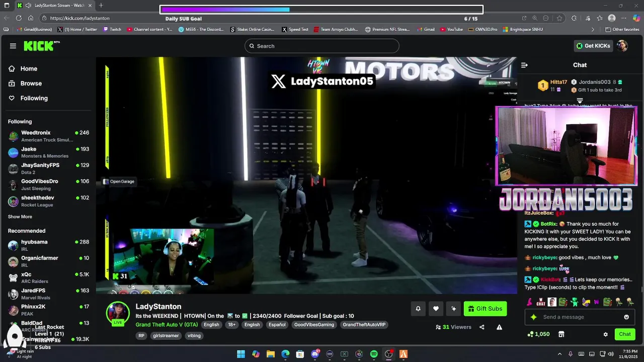Screen dimensions: 644x362
Task: Click BotRix username in chat
Action: 548,224
